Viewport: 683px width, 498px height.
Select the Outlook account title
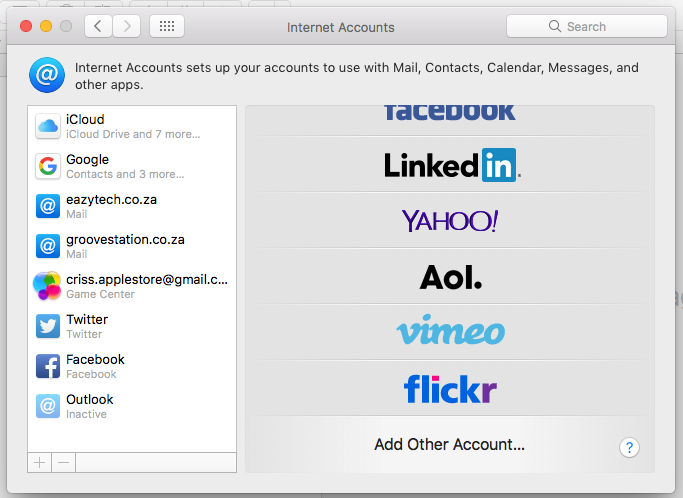89,399
